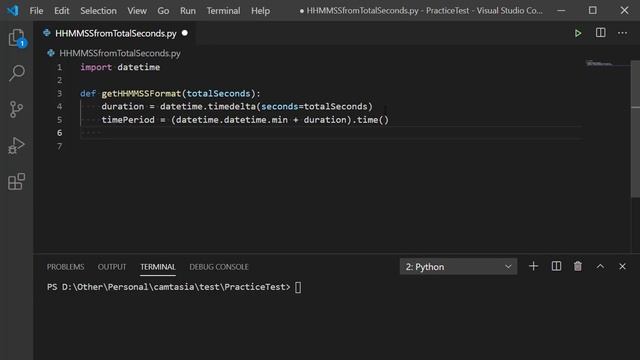Open the '2: Python' terminal dropdown

[x=458, y=267]
